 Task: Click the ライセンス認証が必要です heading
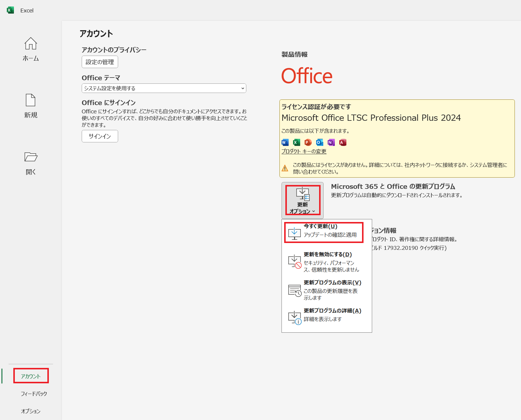click(316, 107)
